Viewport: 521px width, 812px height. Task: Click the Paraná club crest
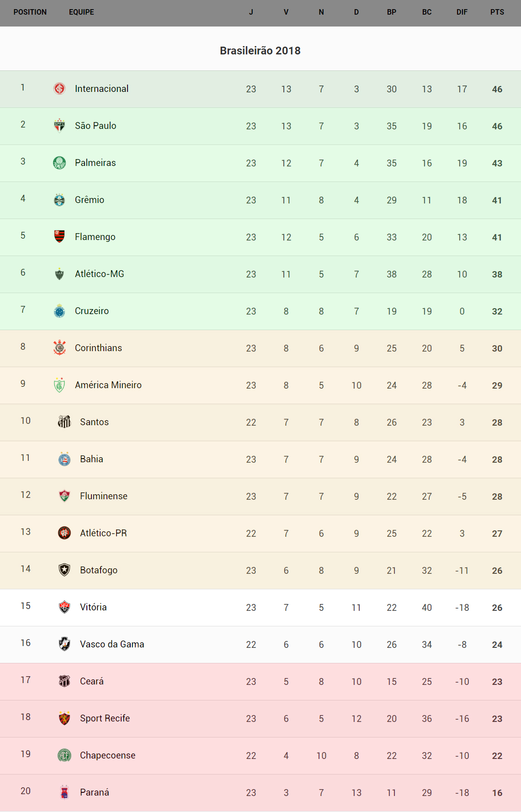(64, 792)
